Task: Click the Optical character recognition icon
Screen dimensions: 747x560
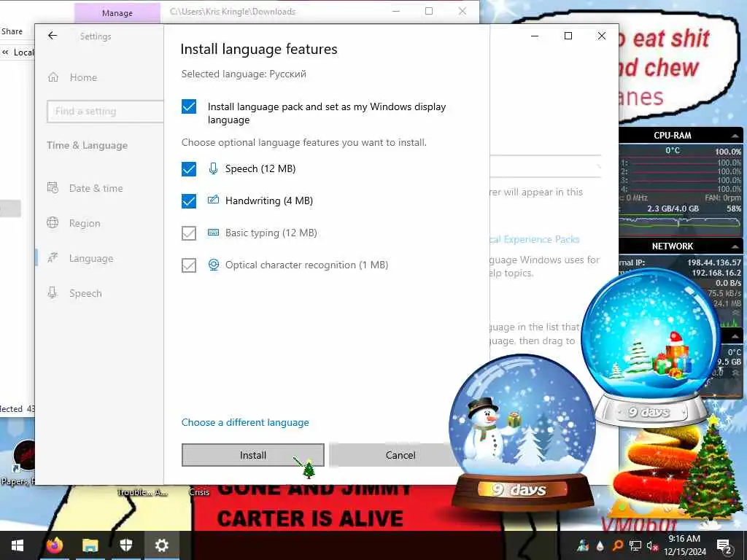Action: tap(214, 265)
